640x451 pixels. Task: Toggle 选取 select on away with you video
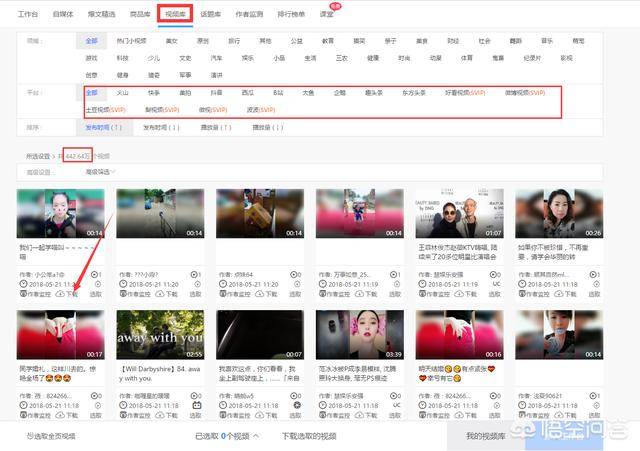pyautogui.click(x=196, y=415)
